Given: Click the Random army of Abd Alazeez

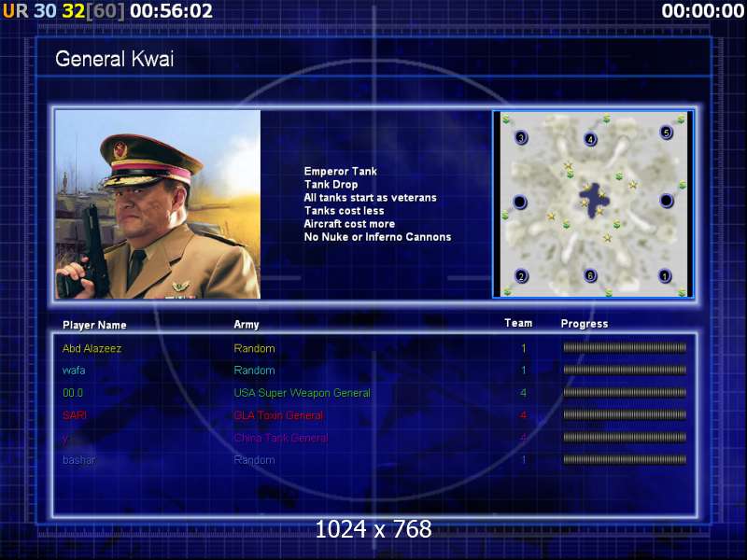Looking at the screenshot, I should pyautogui.click(x=254, y=348).
